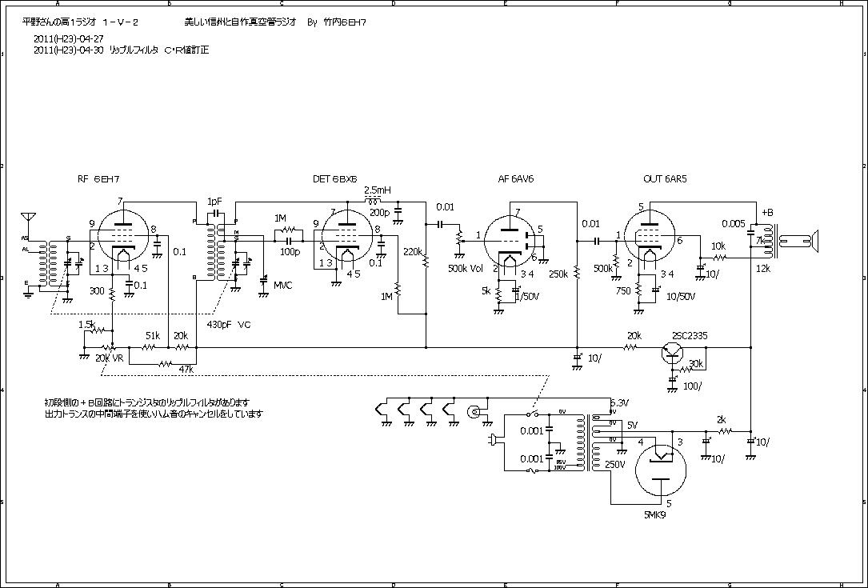This screenshot has height=588, width=868.
Task: Click the 2.5mH choke coil symbol
Action: [x=373, y=200]
